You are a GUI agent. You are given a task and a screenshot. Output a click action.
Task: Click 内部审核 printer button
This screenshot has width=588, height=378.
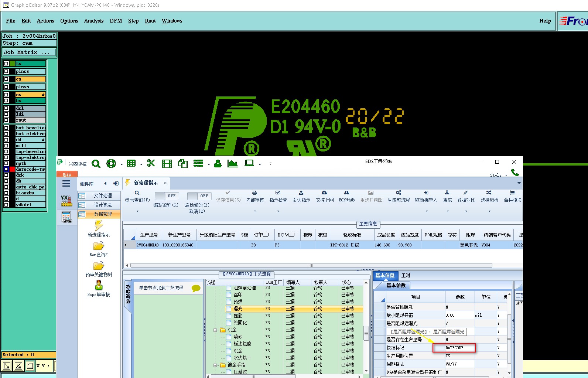(255, 197)
